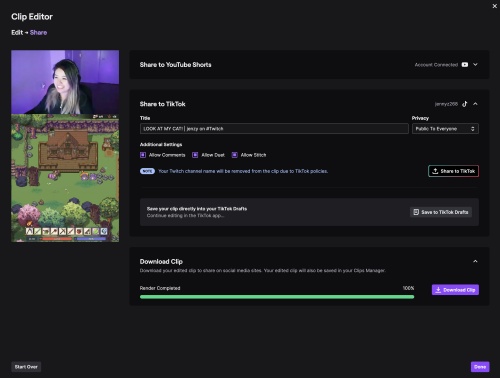Collapse the Share to TikTok section
This screenshot has width=500, height=378.
point(475,104)
